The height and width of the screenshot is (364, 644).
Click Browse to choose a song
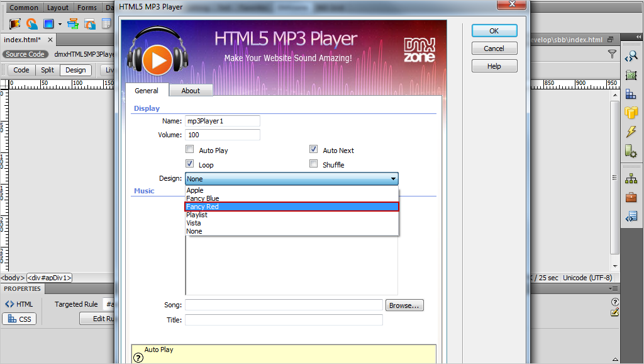click(x=404, y=305)
